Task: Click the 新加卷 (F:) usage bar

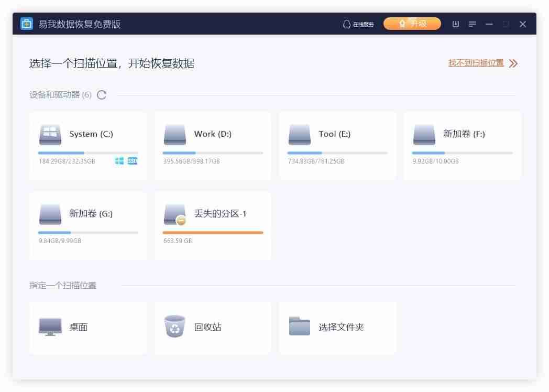Action: coord(462,153)
